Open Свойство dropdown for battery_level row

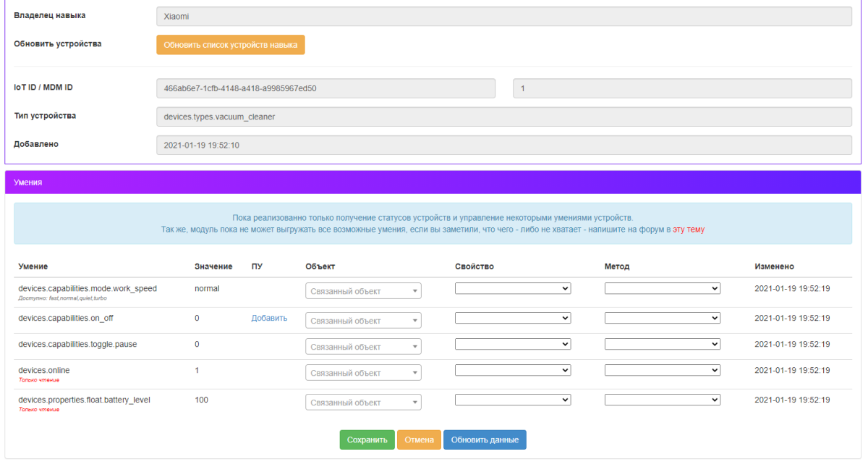tap(513, 400)
